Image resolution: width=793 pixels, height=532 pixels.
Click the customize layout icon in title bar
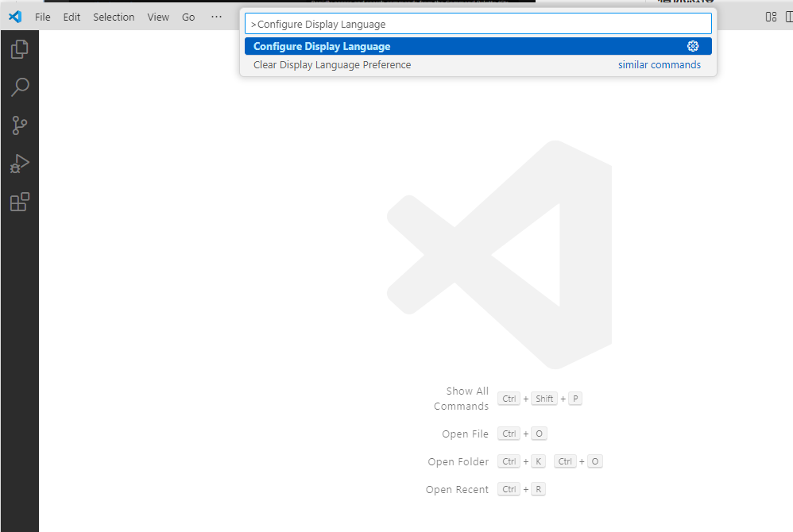771,17
